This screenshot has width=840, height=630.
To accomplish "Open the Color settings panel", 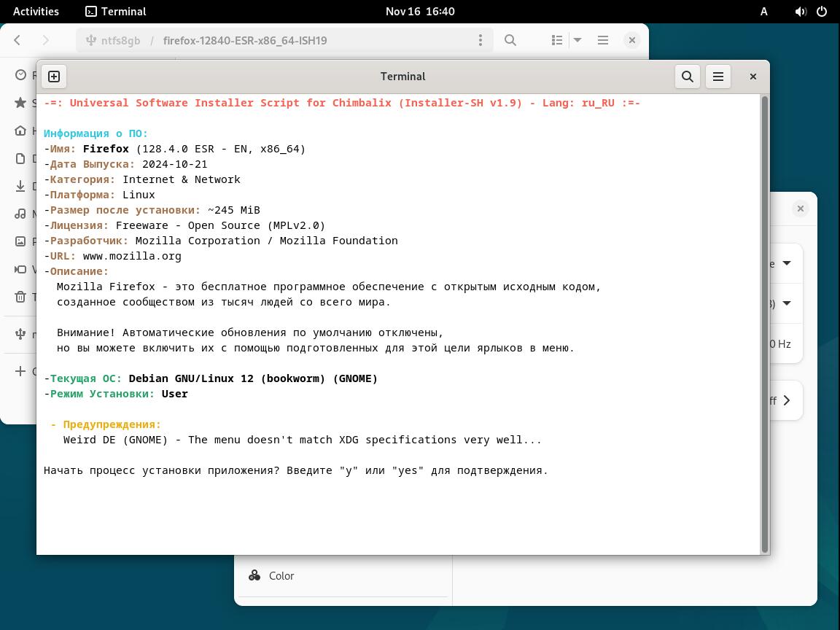I will pyautogui.click(x=281, y=575).
